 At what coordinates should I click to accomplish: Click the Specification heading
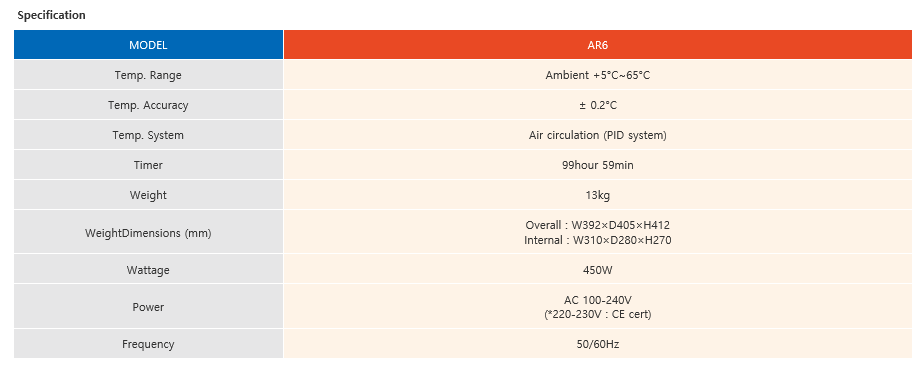[52, 15]
